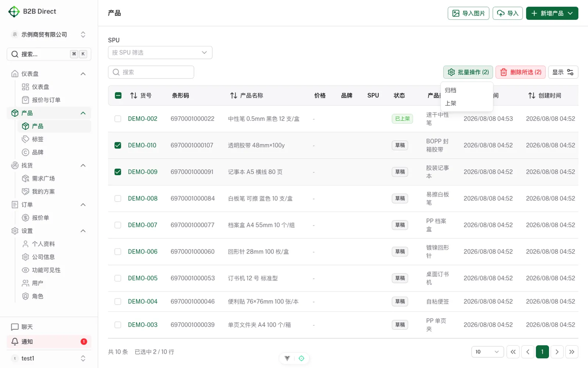
Task: Click the 显示 column settings button
Action: tap(563, 72)
